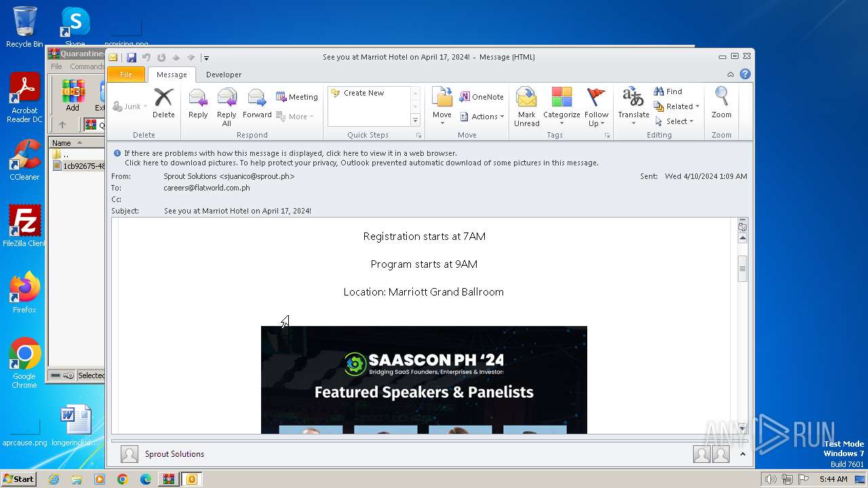Create a Meeting reply
The image size is (868, 488).
tap(297, 97)
